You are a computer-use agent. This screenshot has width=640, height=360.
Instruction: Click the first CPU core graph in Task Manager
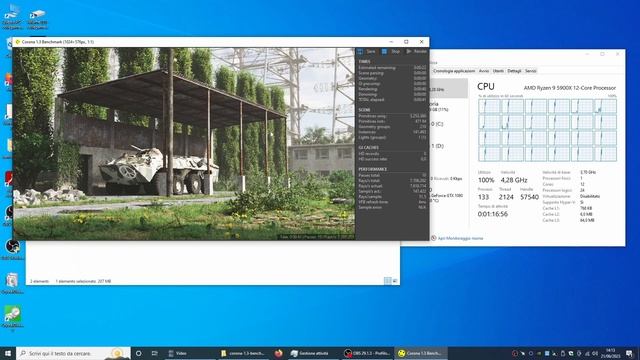click(489, 106)
